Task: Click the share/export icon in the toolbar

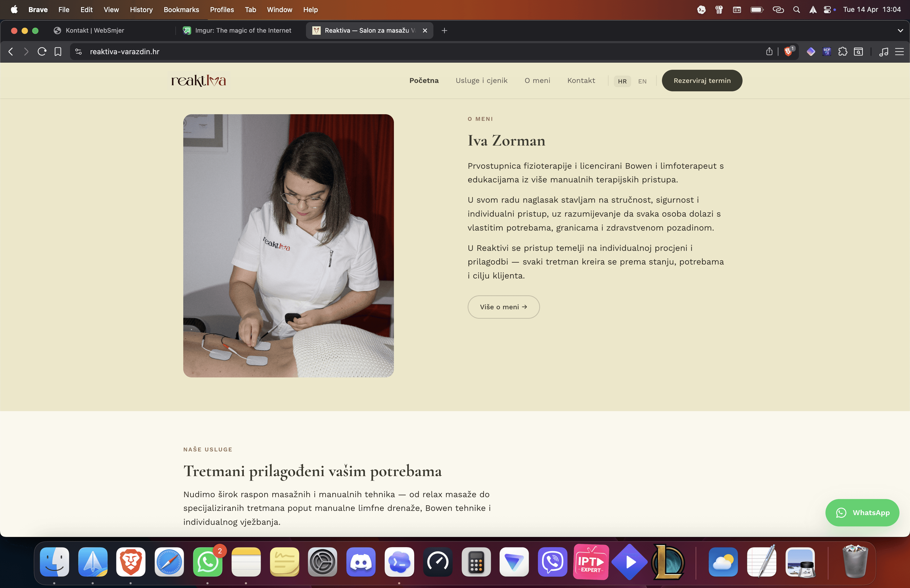Action: [769, 52]
